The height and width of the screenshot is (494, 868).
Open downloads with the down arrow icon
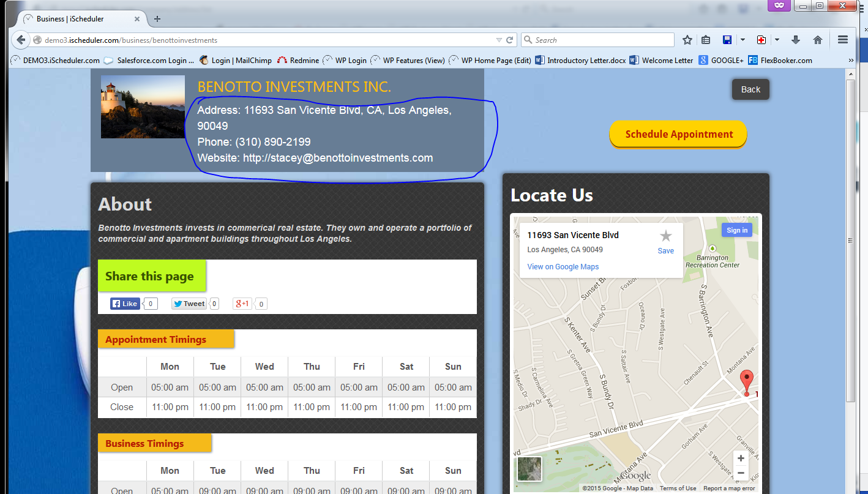pos(796,40)
